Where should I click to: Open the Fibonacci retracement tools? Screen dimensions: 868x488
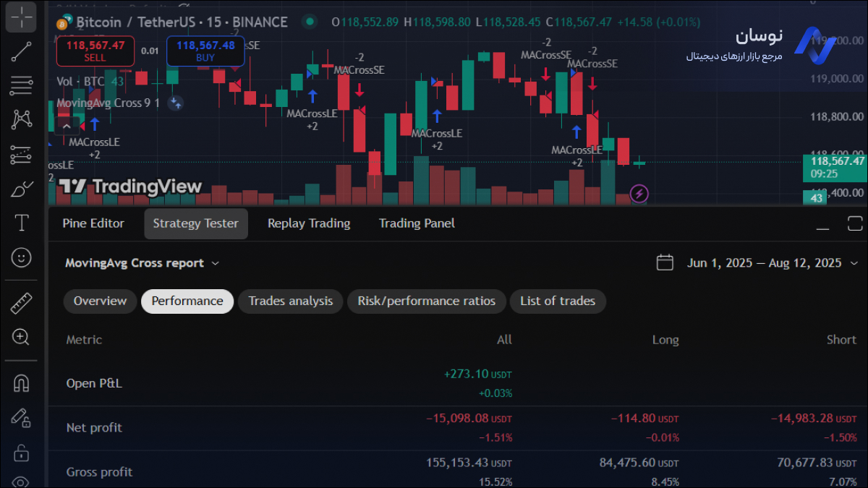22,85
